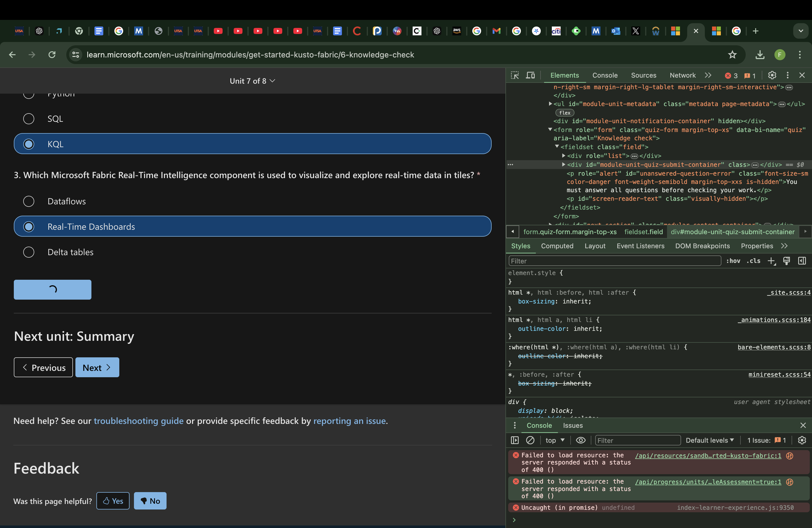
Task: Open the Event Listeners tab
Action: click(x=640, y=246)
